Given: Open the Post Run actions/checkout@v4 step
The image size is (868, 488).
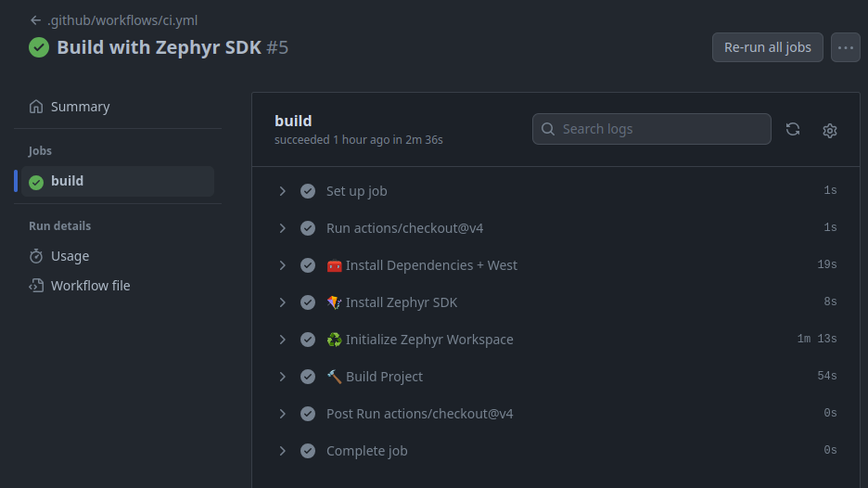Looking at the screenshot, I should coord(419,414).
